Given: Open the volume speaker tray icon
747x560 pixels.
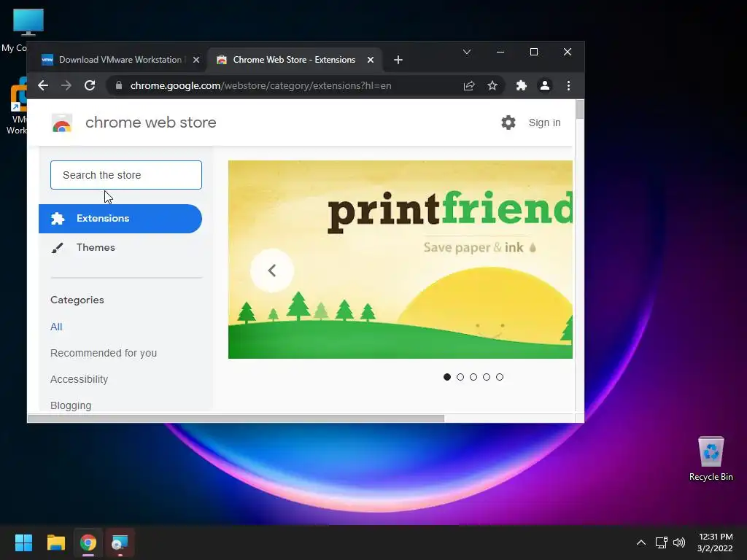Looking at the screenshot, I should [x=679, y=542].
